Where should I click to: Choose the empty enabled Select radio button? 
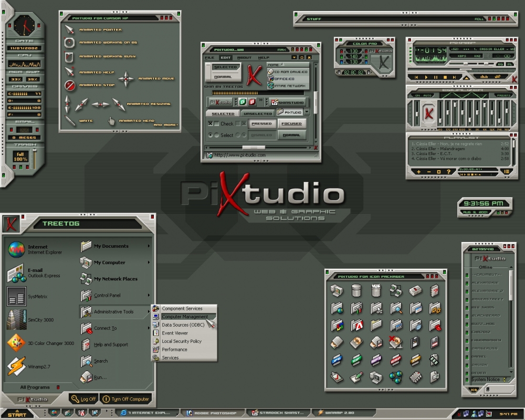pyautogui.click(x=217, y=135)
